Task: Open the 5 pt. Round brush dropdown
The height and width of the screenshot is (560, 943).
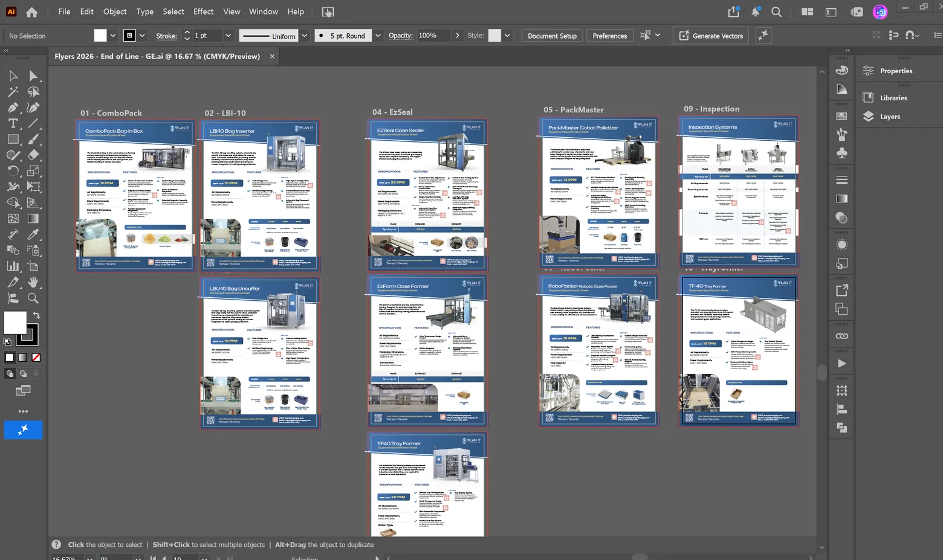Action: 378,36
